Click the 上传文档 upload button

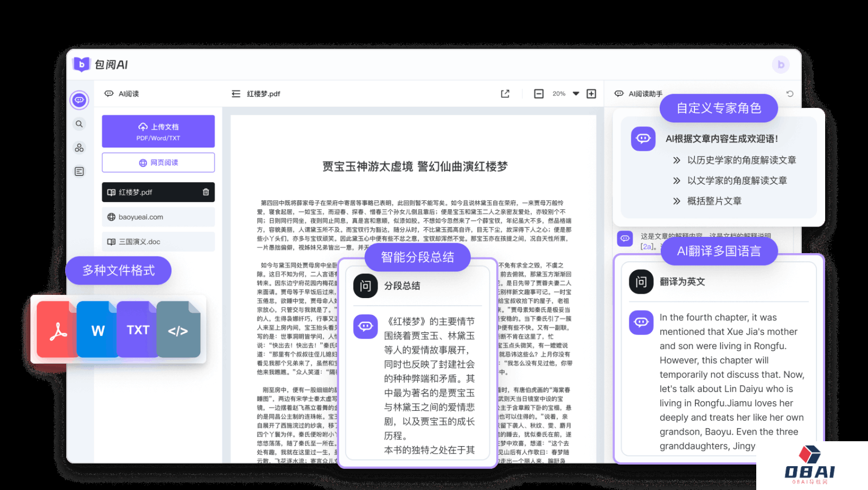click(158, 131)
